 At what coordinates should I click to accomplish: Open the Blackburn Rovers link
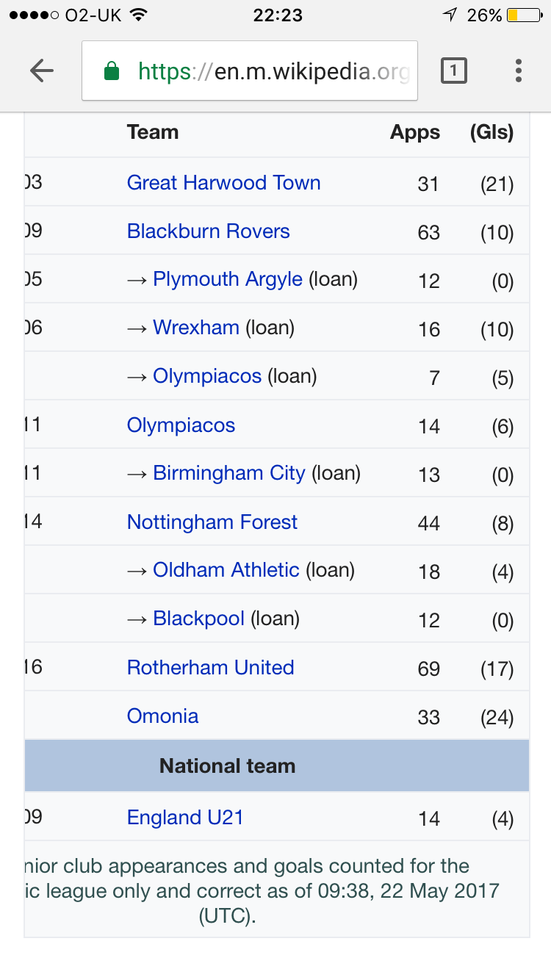(208, 231)
